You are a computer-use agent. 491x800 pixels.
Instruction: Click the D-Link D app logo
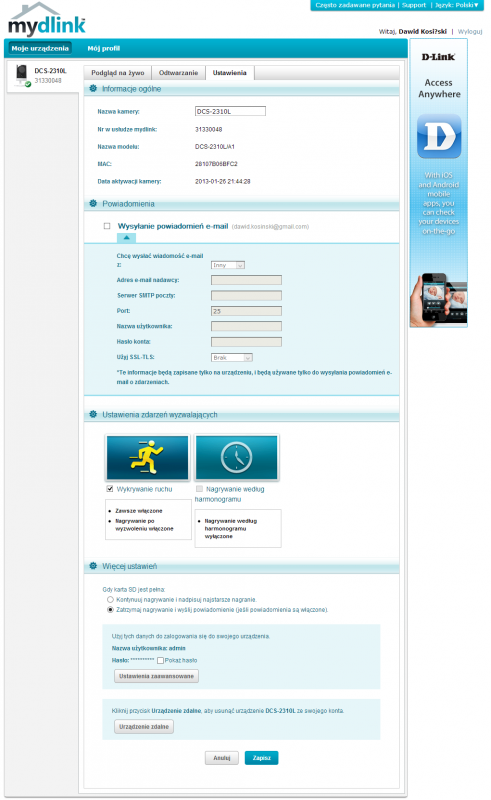pyautogui.click(x=439, y=136)
